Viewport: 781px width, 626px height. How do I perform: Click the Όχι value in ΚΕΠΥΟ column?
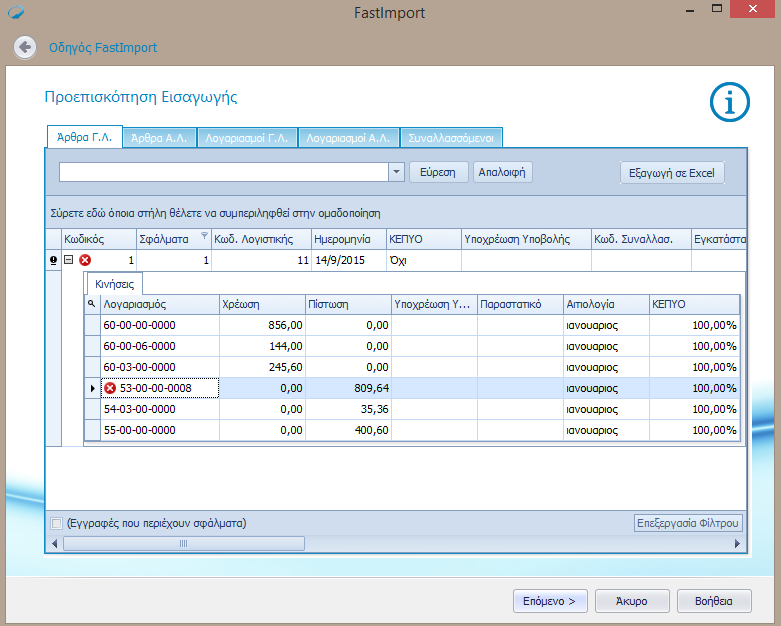click(397, 260)
